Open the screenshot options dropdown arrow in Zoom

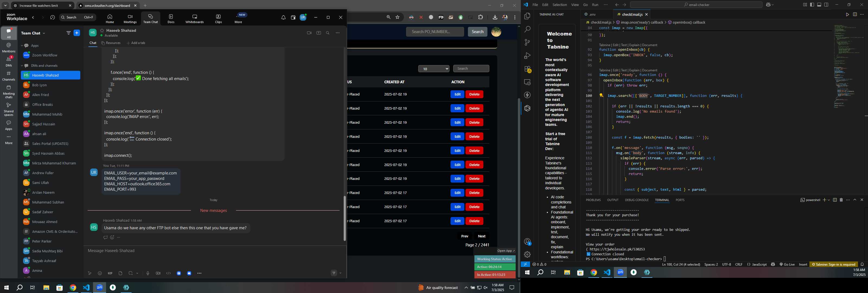[x=138, y=273]
